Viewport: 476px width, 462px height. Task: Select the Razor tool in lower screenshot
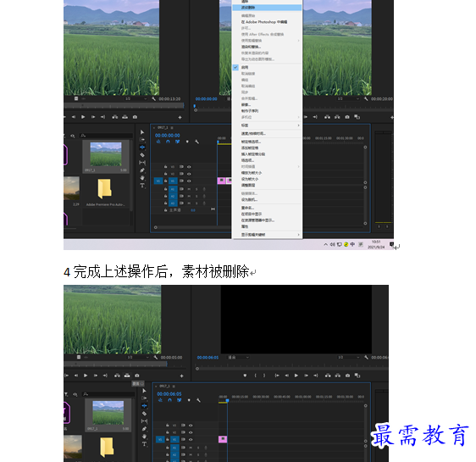pyautogui.click(x=144, y=414)
